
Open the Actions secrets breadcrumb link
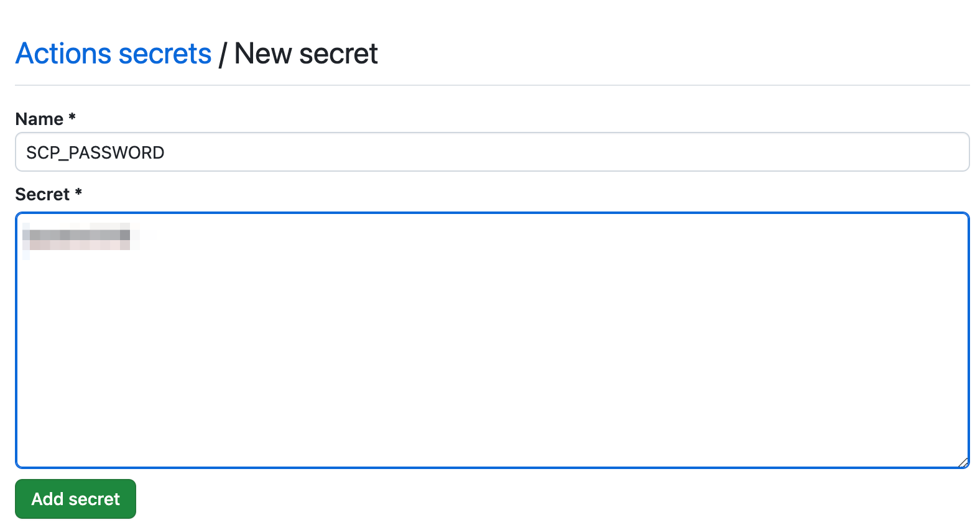pos(113,54)
